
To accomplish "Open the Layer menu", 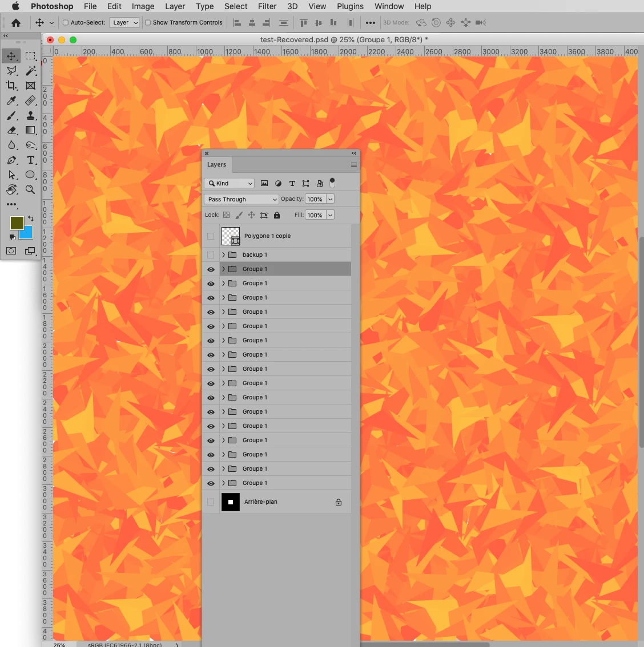I will (x=175, y=6).
